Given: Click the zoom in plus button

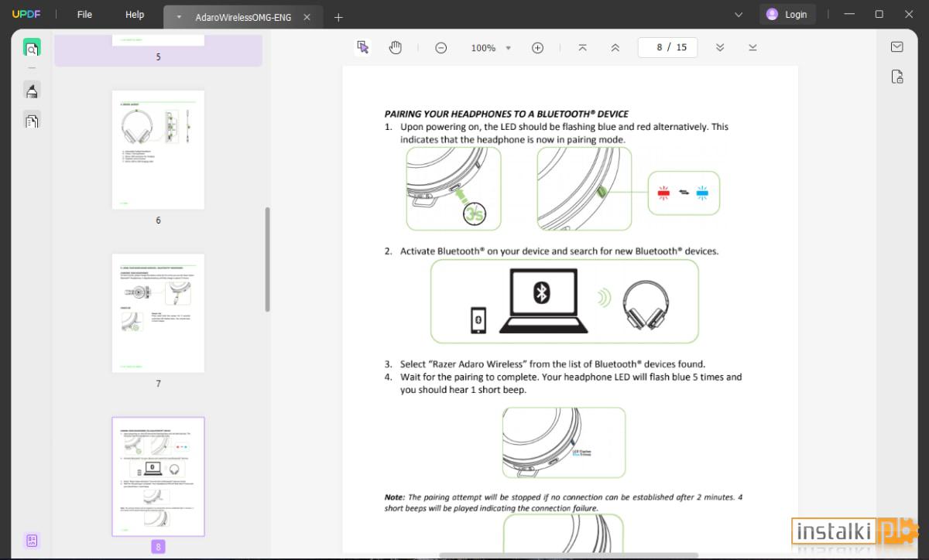Looking at the screenshot, I should [537, 48].
